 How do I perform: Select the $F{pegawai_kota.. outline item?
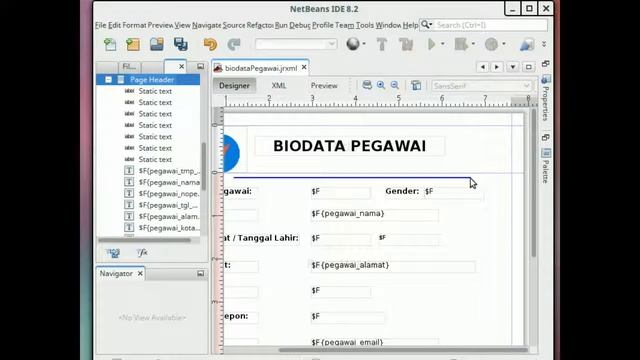(x=169, y=228)
